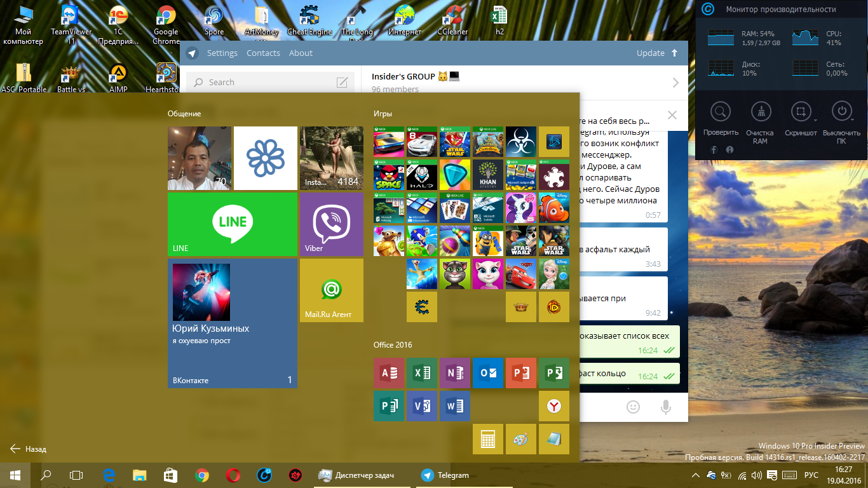Open Telegram Contacts menu
The image size is (868, 488).
tap(263, 53)
